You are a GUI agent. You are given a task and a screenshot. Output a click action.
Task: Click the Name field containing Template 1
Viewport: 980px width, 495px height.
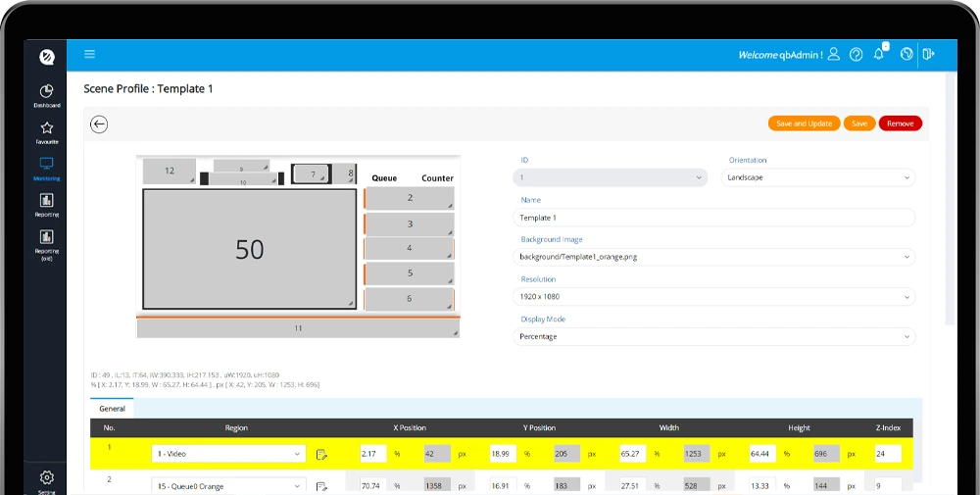pyautogui.click(x=713, y=218)
